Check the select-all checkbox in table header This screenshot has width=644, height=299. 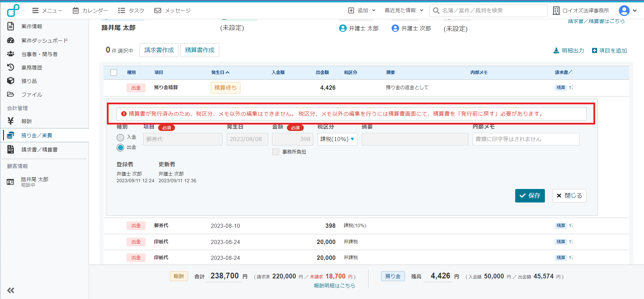(114, 73)
